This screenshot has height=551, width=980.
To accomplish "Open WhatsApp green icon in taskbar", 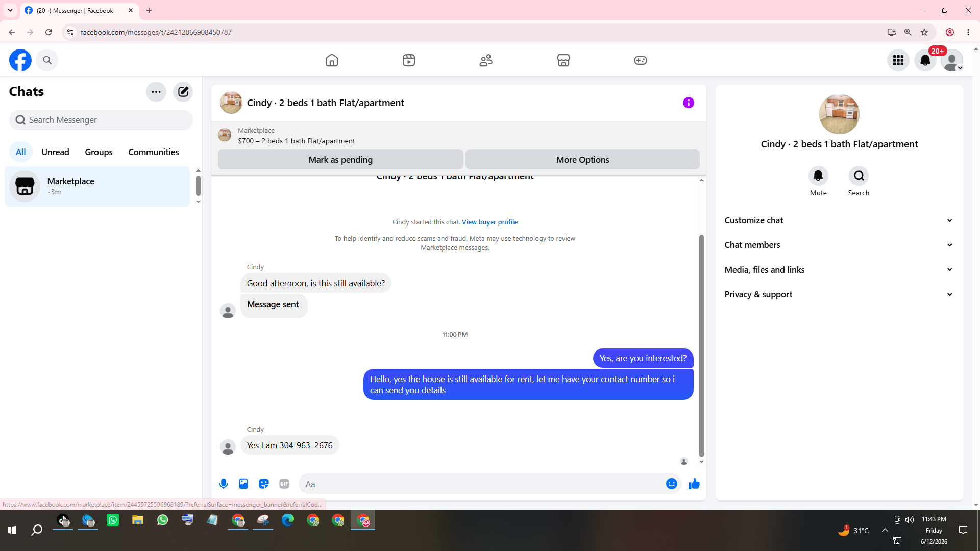I will point(113,520).
